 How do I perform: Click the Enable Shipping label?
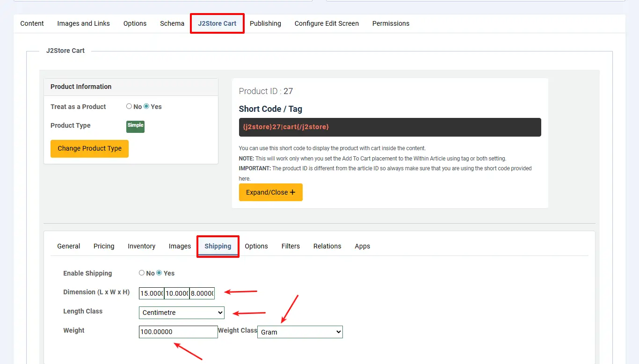pos(87,273)
